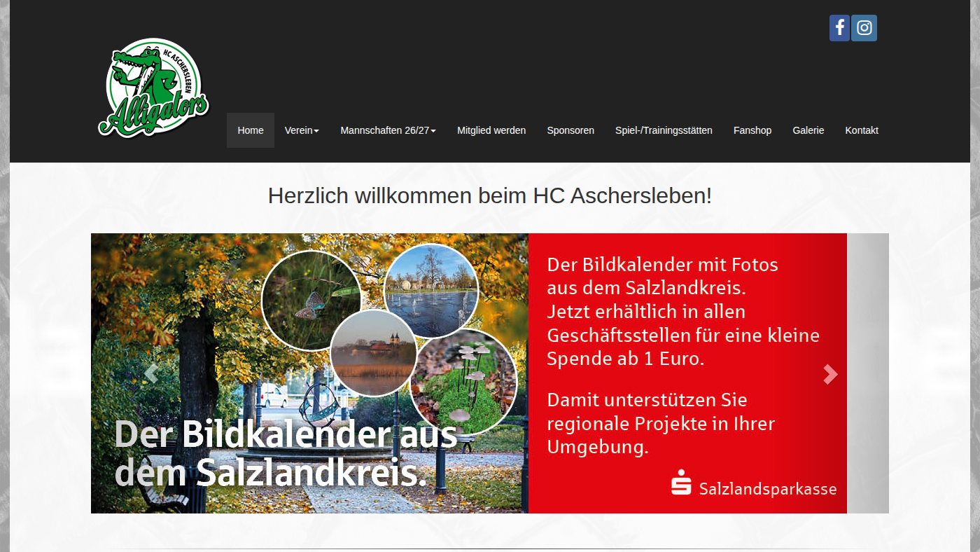Expand the Verein dropdown menu
This screenshot has width=980, height=552.
point(302,130)
